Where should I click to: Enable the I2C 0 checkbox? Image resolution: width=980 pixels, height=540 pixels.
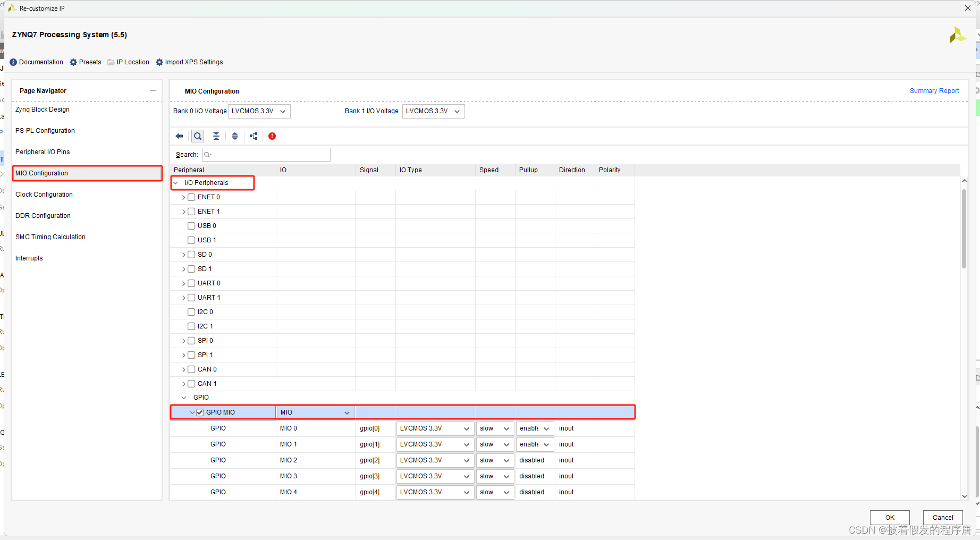pyautogui.click(x=191, y=312)
